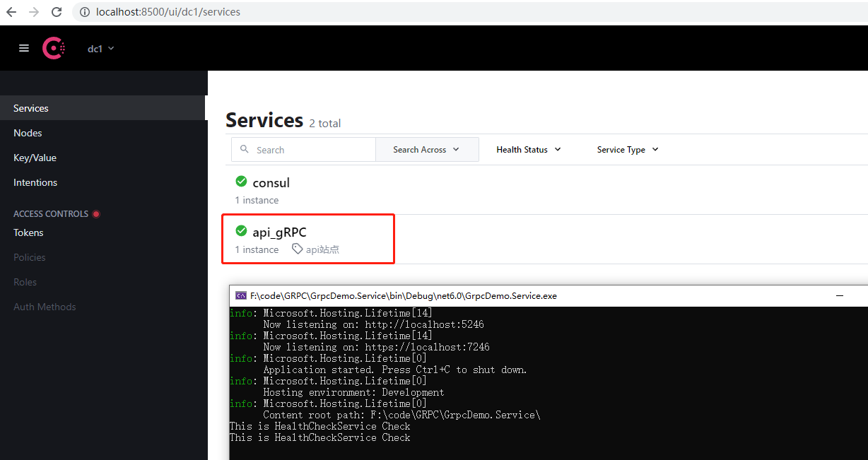Click the search magnifier icon
Screen dimensions: 868x460
point(245,149)
